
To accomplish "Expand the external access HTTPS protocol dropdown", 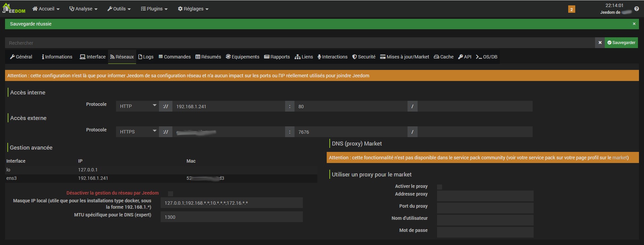I will pos(137,132).
